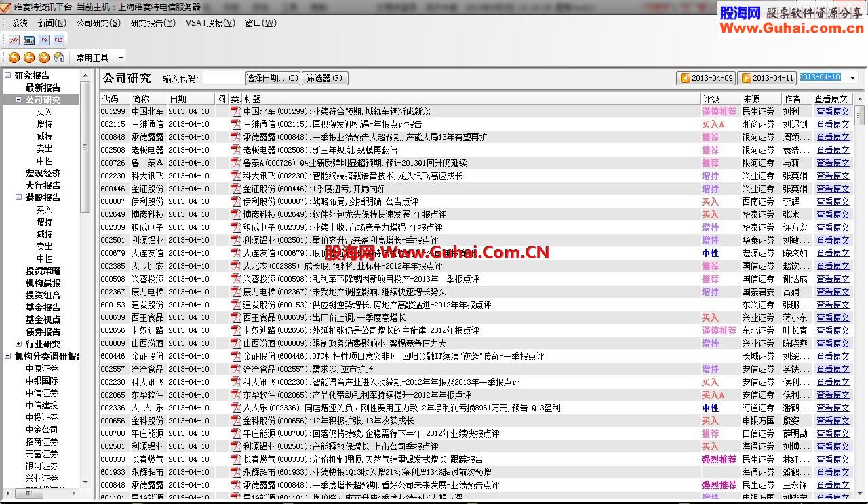Screen dimensions: 868x504
Task: Open PDF icon of 西王食品 report
Action: click(x=236, y=317)
